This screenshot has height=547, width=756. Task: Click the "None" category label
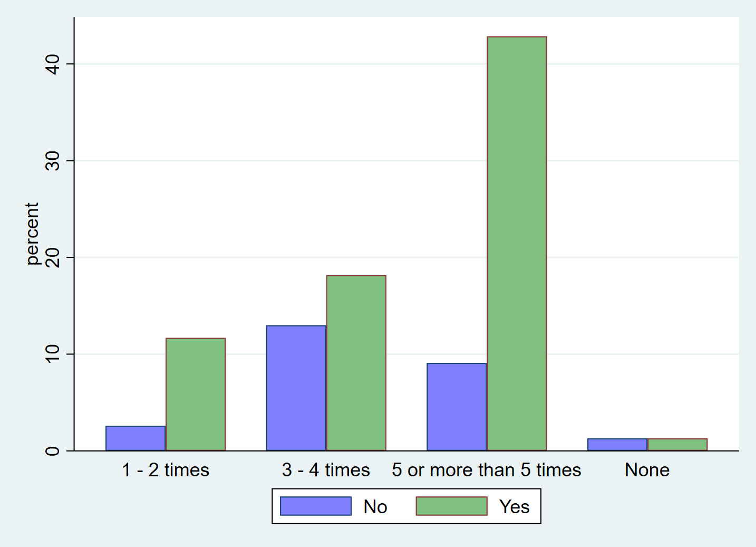[647, 470]
